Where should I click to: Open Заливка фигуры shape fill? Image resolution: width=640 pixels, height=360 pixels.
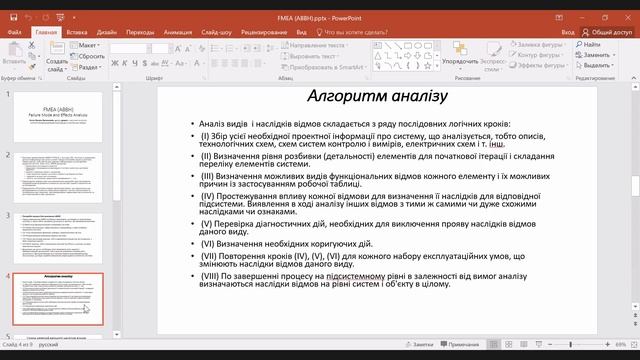click(538, 44)
